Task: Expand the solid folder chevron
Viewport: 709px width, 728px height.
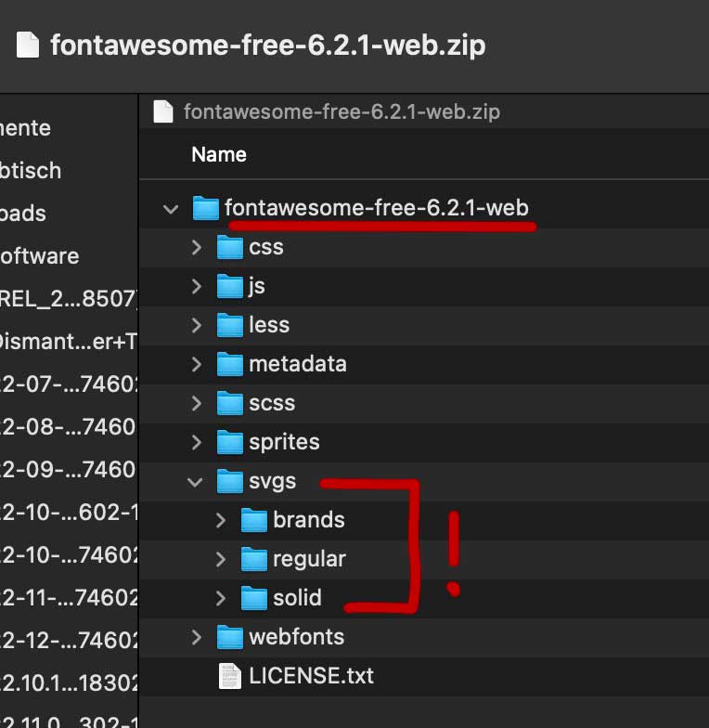Action: click(x=221, y=598)
